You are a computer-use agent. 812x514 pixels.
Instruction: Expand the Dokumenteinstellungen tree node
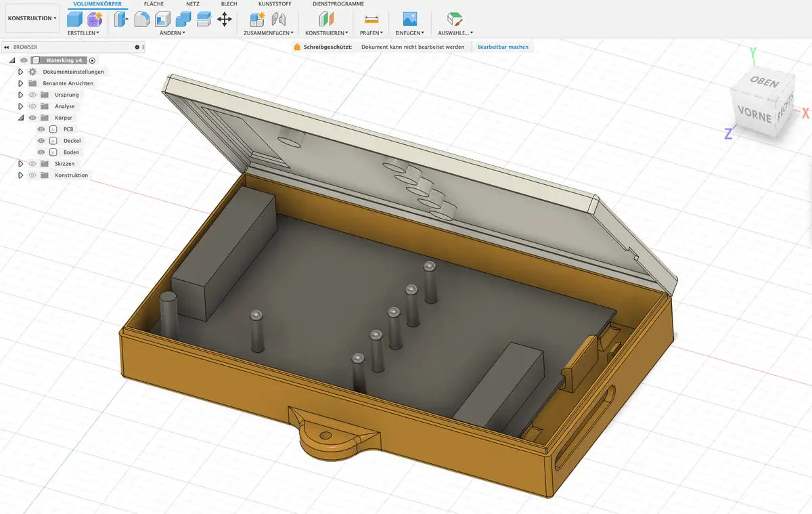pyautogui.click(x=21, y=72)
